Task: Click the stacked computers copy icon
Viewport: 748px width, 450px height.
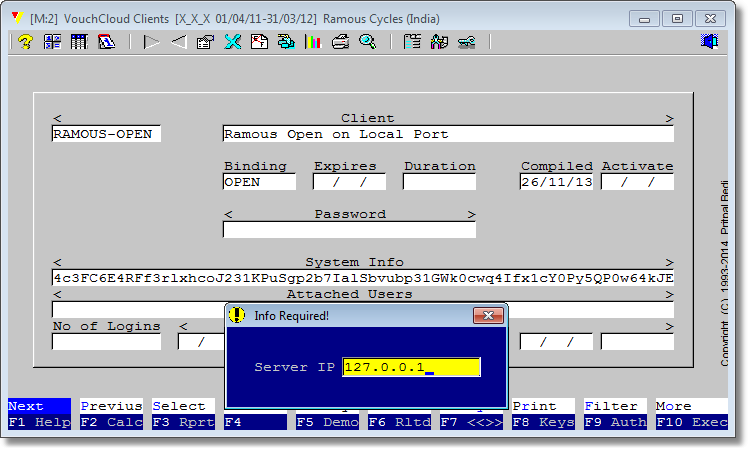Action: pyautogui.click(x=286, y=42)
